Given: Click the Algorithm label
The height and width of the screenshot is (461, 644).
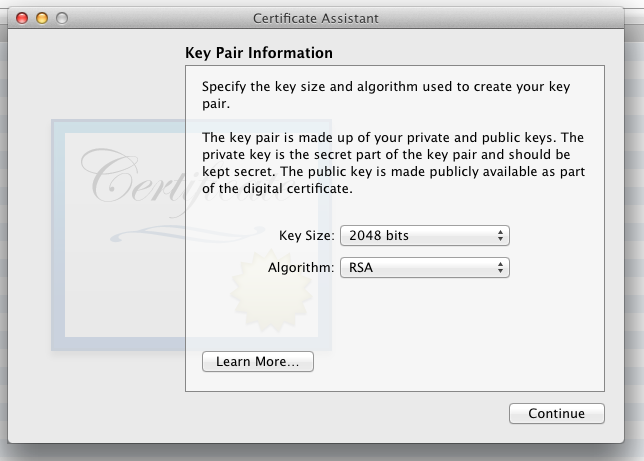Looking at the screenshot, I should coord(301,268).
